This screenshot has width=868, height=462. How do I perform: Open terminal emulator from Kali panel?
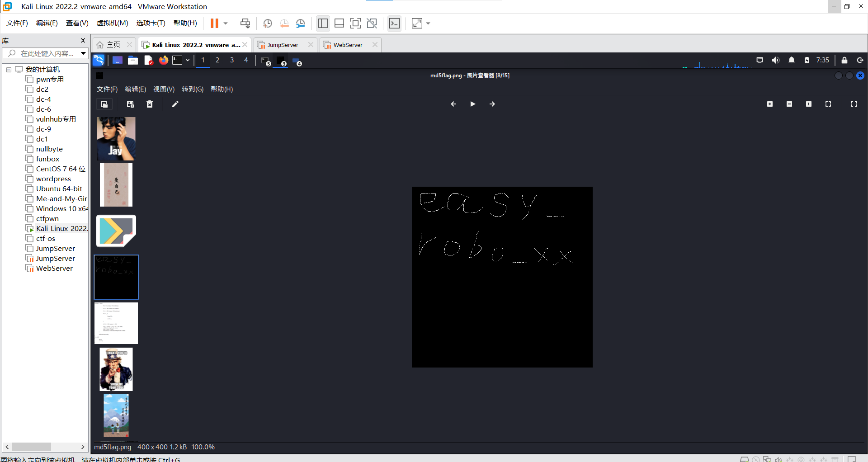[177, 60]
